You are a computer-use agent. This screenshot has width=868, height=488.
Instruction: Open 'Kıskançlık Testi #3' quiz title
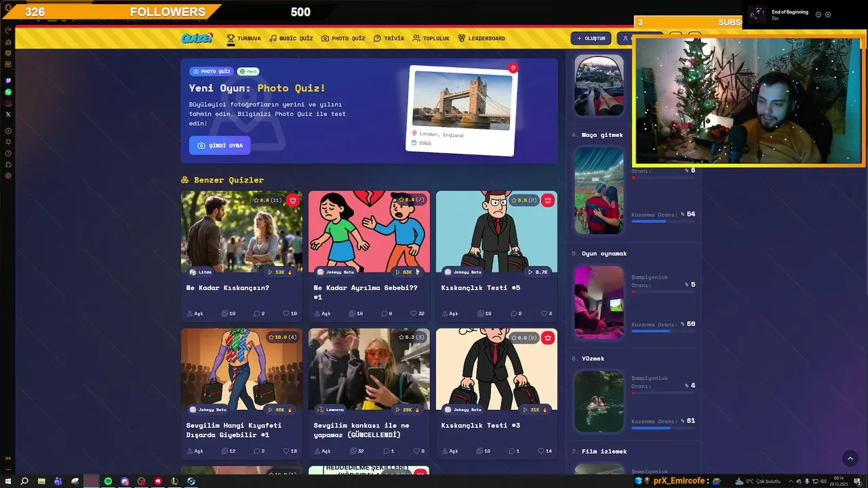click(x=481, y=426)
